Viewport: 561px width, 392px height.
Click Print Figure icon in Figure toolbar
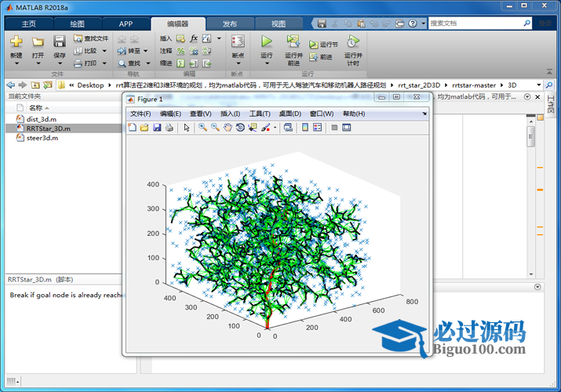coord(169,127)
